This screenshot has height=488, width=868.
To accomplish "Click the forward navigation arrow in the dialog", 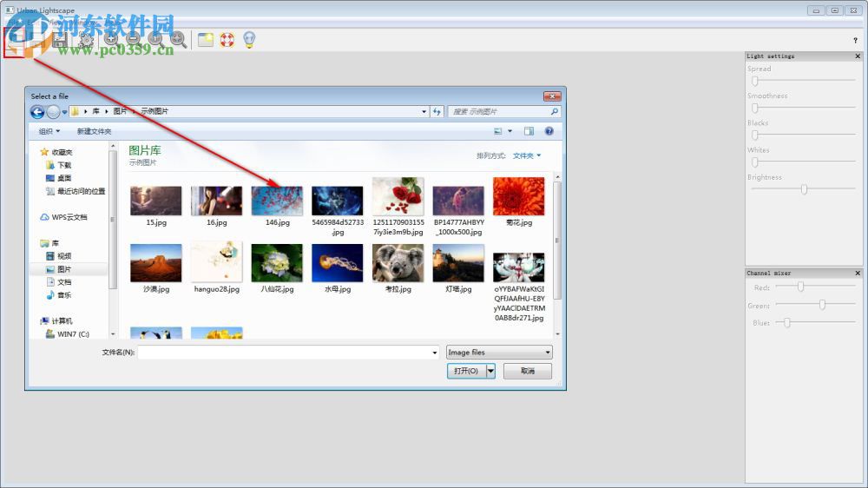I will coord(53,112).
